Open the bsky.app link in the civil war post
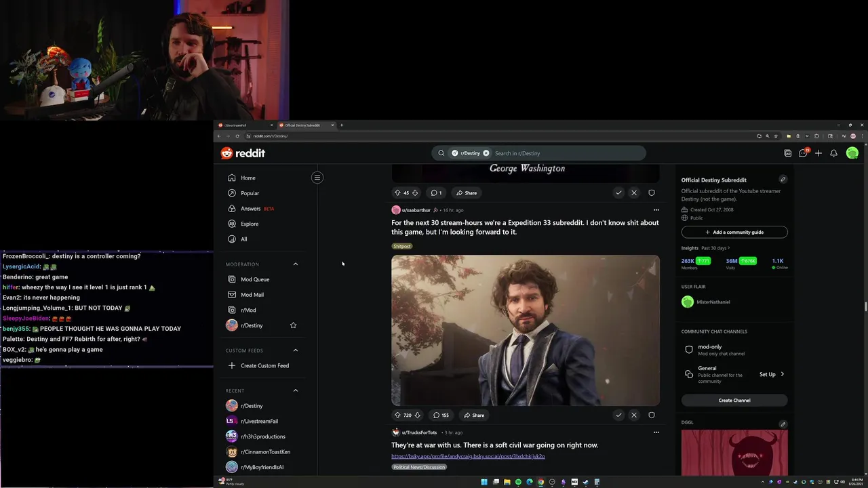Screen dimensions: 868x488 click(x=468, y=456)
